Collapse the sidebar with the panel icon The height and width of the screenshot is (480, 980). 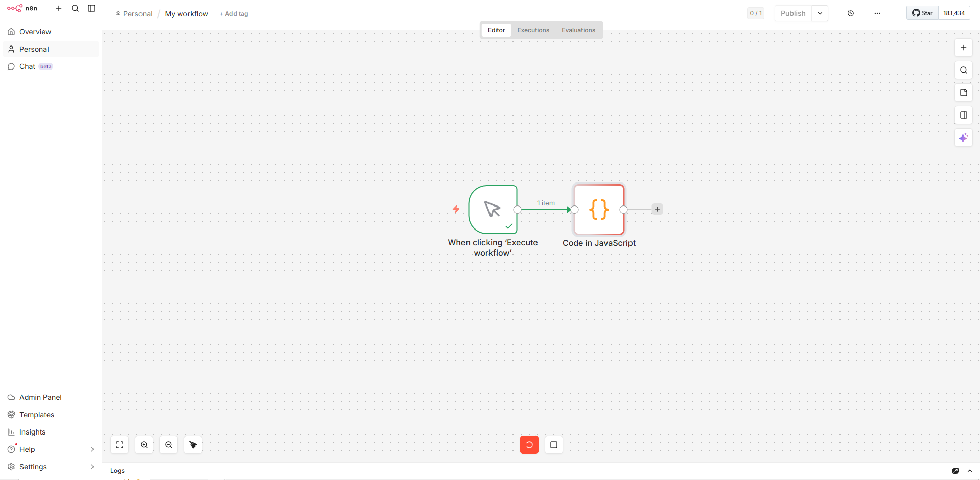[91, 8]
